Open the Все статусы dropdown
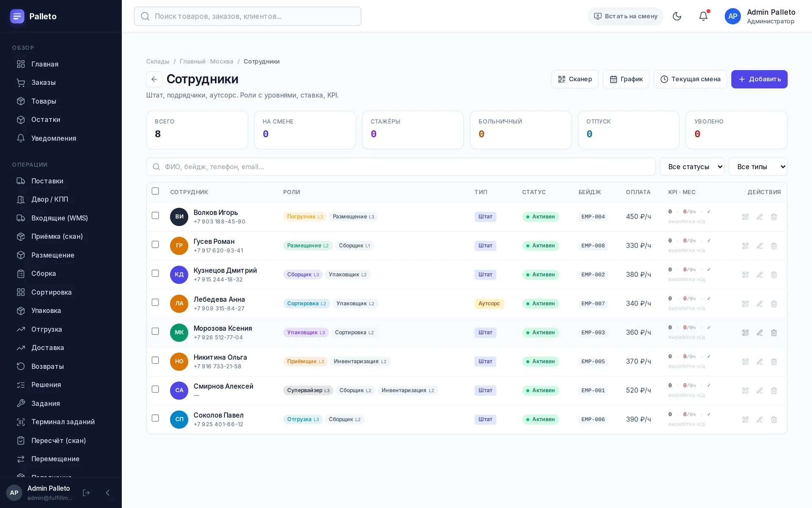This screenshot has width=812, height=508. click(x=692, y=167)
